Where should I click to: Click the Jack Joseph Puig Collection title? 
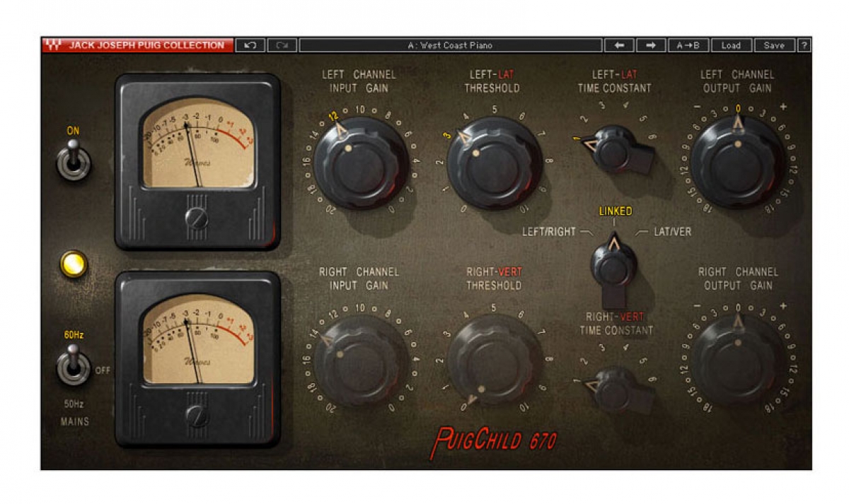[x=146, y=45]
